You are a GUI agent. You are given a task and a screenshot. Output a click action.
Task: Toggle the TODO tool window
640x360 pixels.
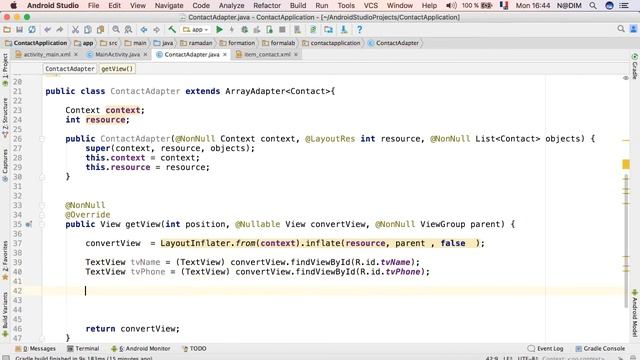pos(194,349)
